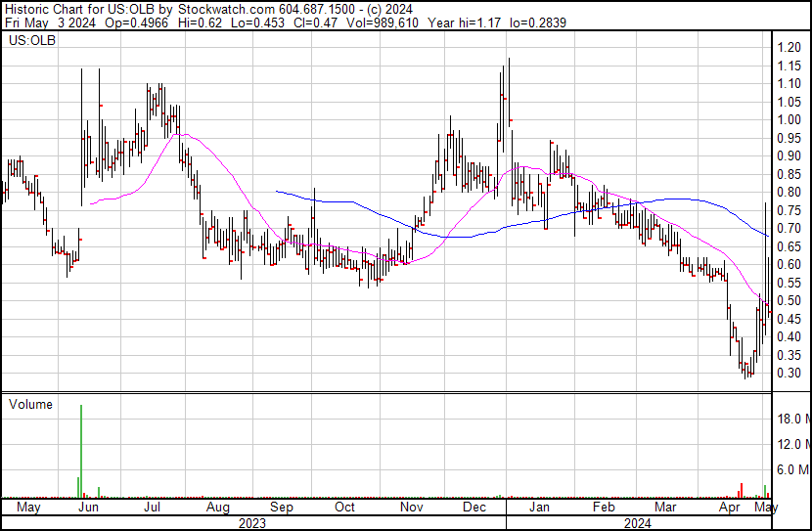This screenshot has height=531, width=812.
Task: Choose the Feb month label on time axis
Action: click(x=604, y=508)
